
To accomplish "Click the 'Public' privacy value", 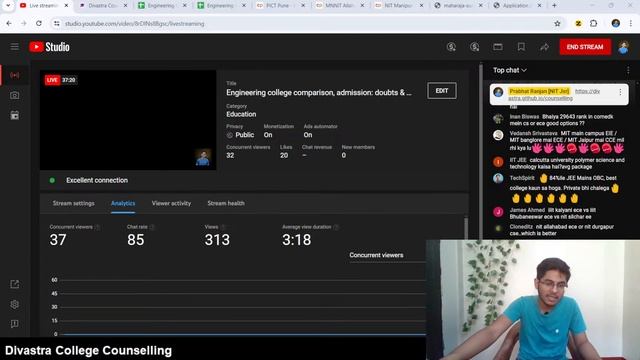I will (244, 135).
